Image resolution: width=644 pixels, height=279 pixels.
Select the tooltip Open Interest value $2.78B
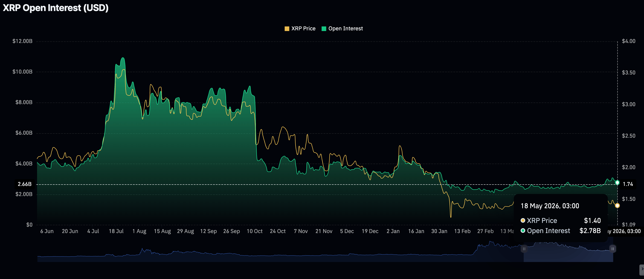click(590, 231)
